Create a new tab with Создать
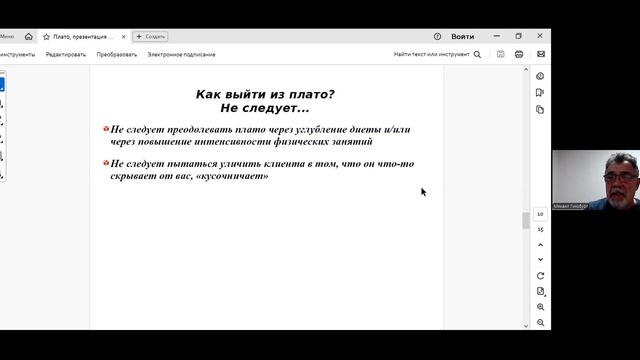640x360 pixels. [x=150, y=37]
